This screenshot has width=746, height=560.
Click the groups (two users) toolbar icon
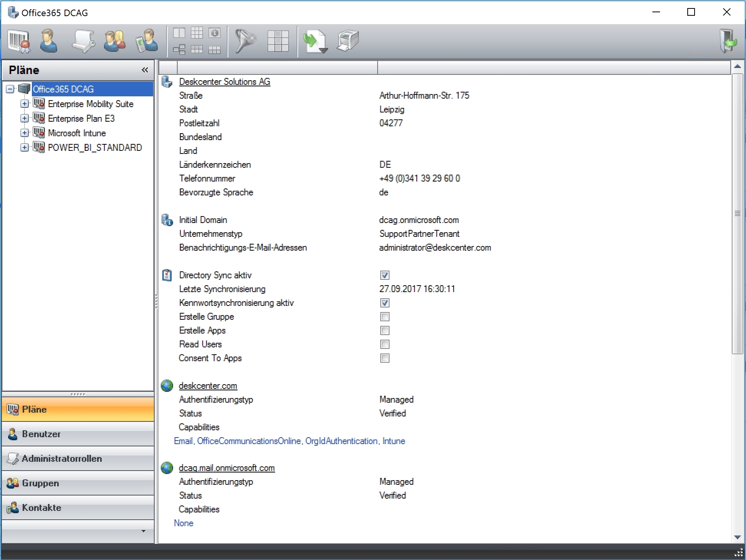(x=114, y=41)
